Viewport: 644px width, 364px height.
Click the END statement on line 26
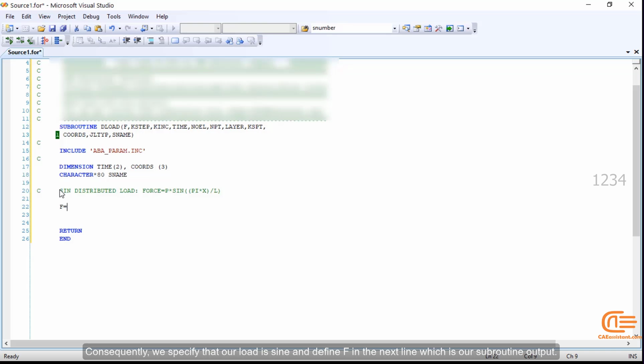coord(65,239)
